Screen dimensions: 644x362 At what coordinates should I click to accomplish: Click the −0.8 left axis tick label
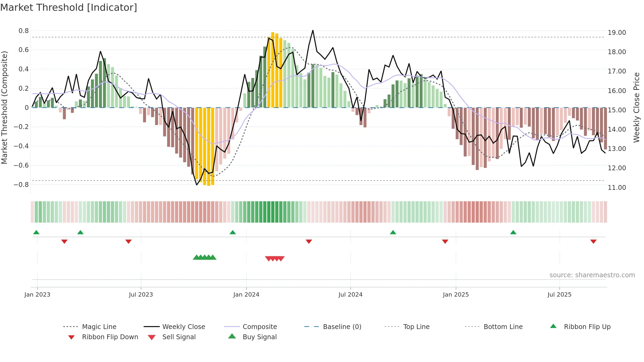click(x=21, y=184)
